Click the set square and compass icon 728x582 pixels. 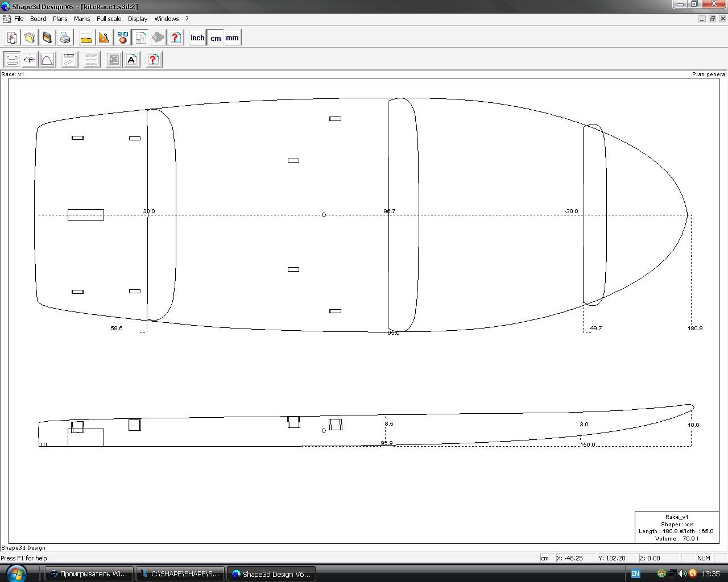pyautogui.click(x=104, y=38)
